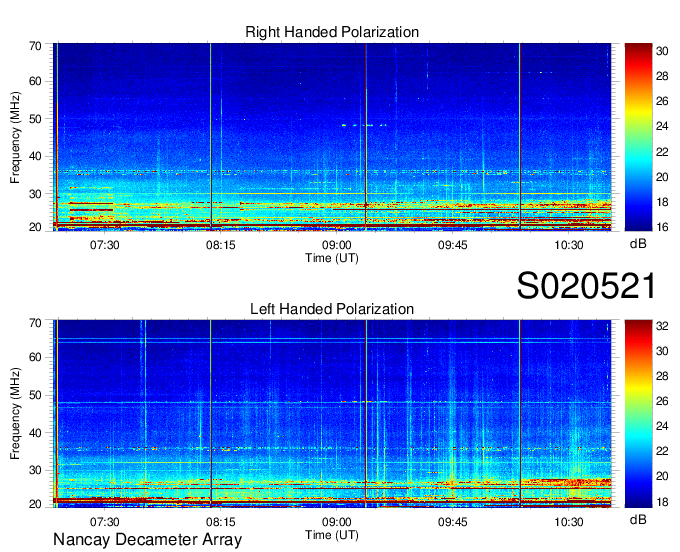Screen dimensions: 680x552
Task: Click 60 MHz tick of Right Handed plot
Action: [35, 81]
